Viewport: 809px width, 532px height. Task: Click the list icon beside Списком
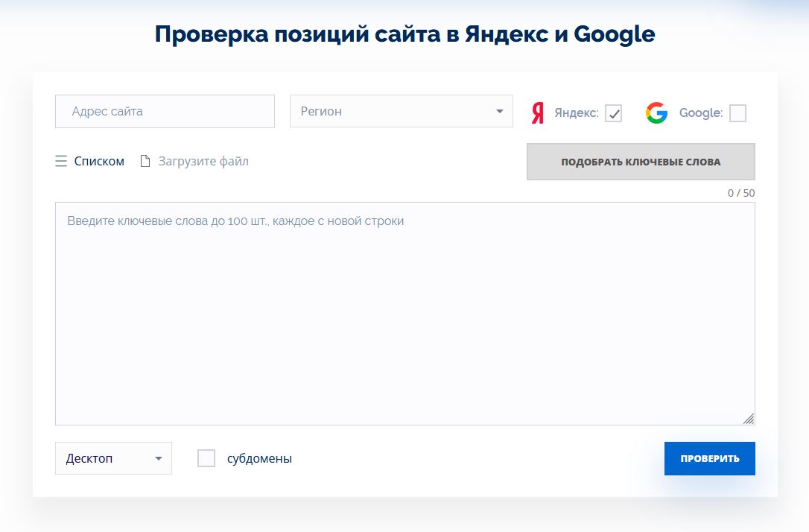pos(60,160)
